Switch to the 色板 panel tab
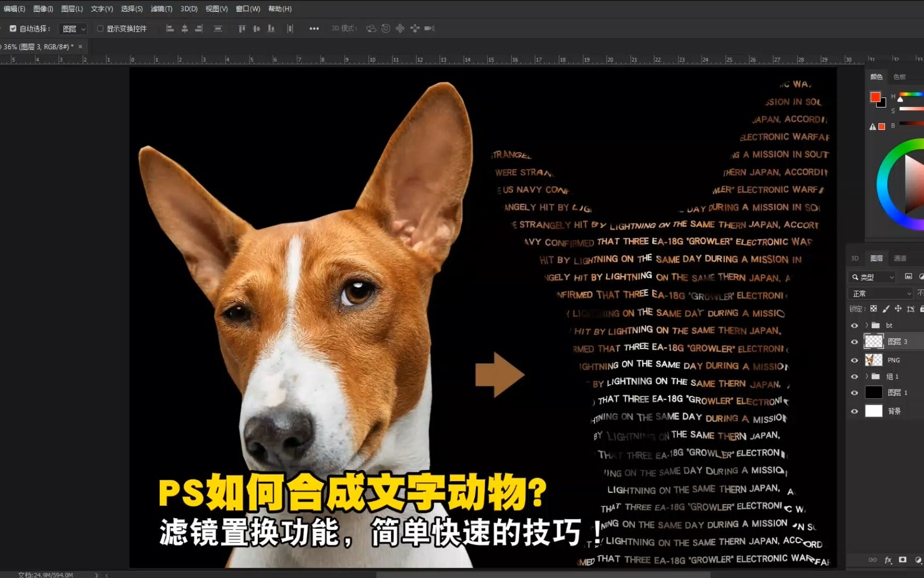 pos(899,77)
